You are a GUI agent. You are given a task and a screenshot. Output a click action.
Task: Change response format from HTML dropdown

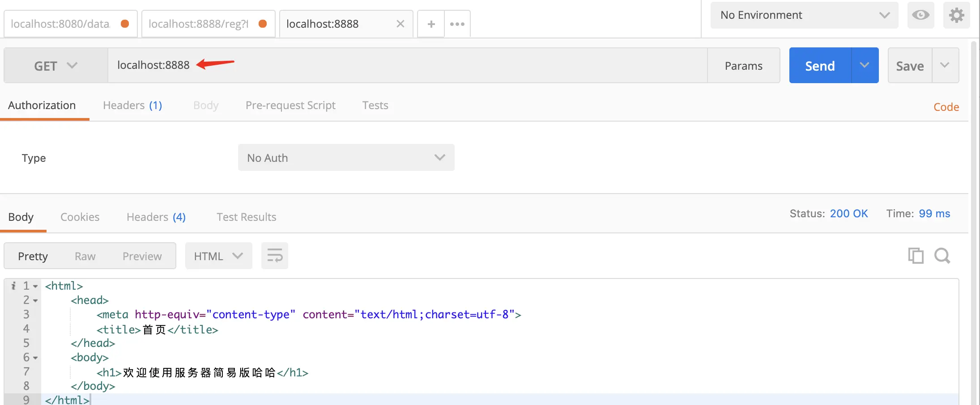[x=219, y=256]
